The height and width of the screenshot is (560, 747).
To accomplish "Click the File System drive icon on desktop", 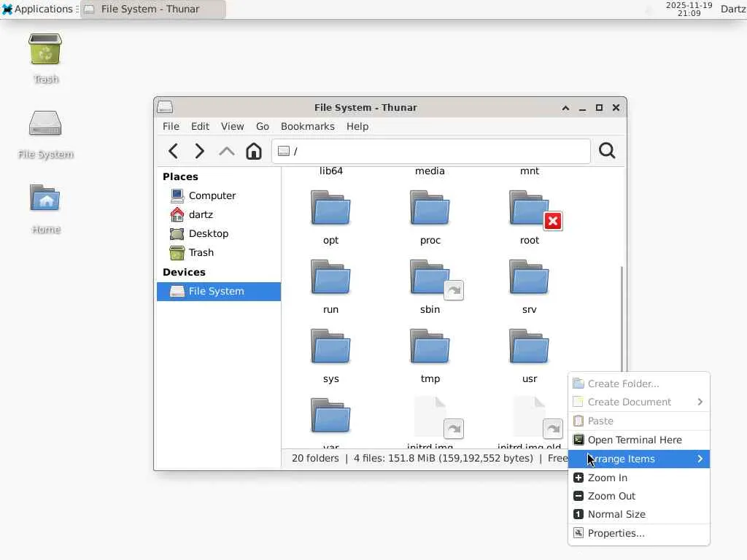I will pyautogui.click(x=45, y=123).
